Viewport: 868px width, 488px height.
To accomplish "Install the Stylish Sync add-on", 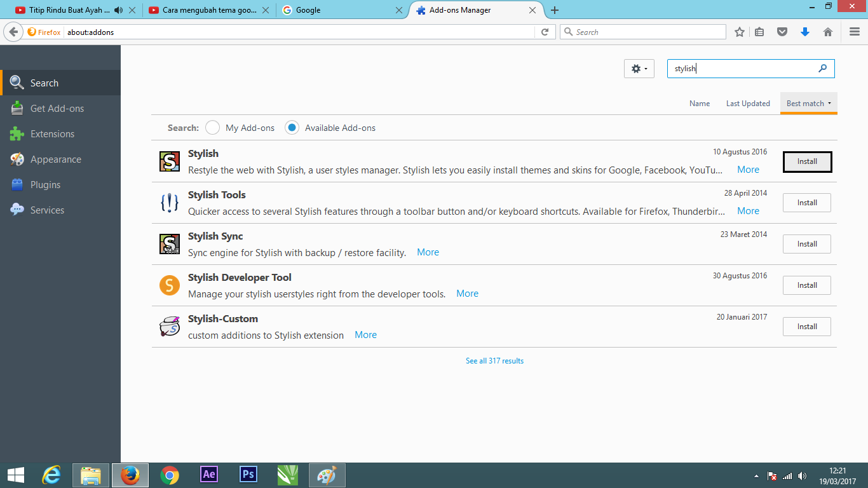I will [807, 244].
